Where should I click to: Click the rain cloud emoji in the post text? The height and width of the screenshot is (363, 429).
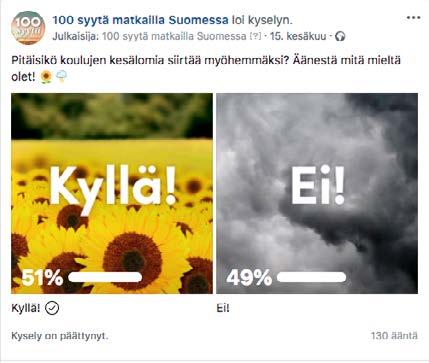(61, 77)
